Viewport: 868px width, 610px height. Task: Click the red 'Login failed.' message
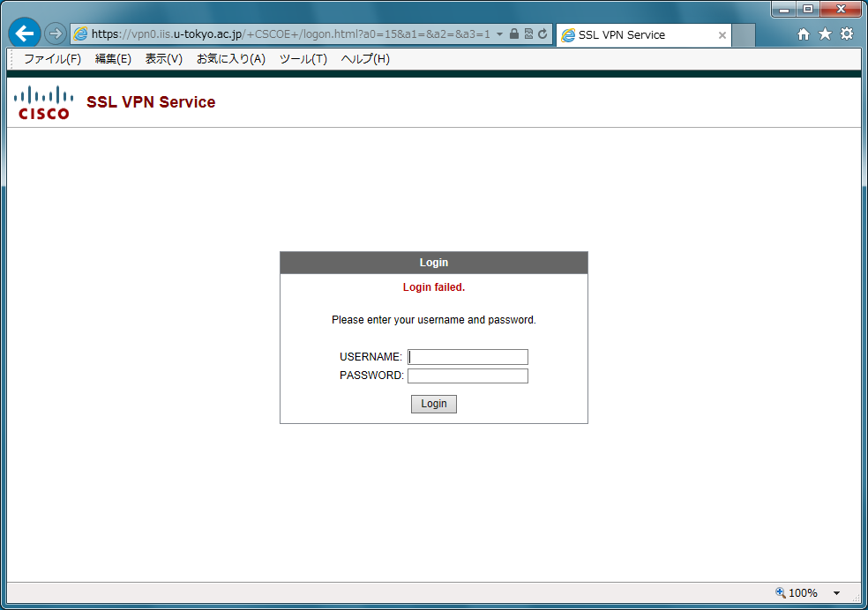click(434, 287)
